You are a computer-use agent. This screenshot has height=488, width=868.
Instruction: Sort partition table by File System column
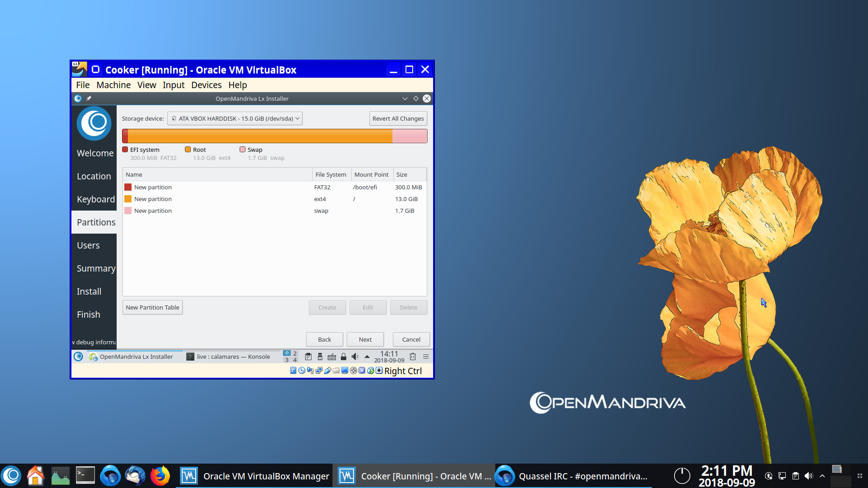[331, 174]
